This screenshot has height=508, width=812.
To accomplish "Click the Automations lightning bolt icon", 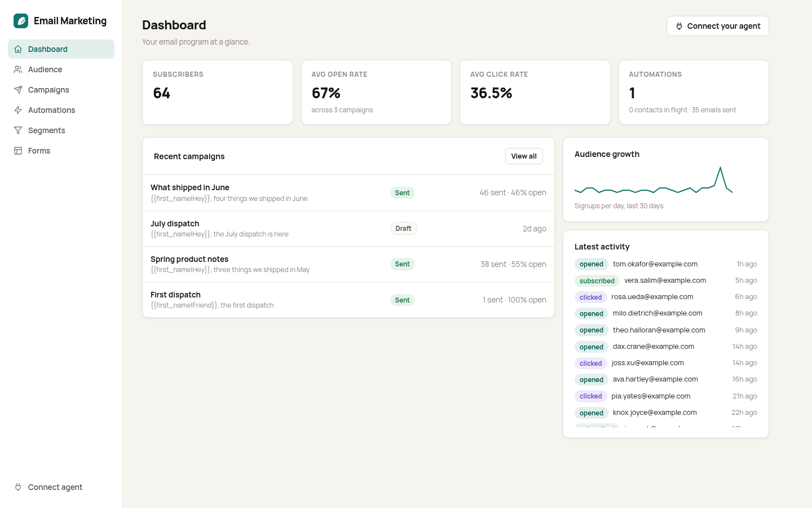I will point(18,110).
